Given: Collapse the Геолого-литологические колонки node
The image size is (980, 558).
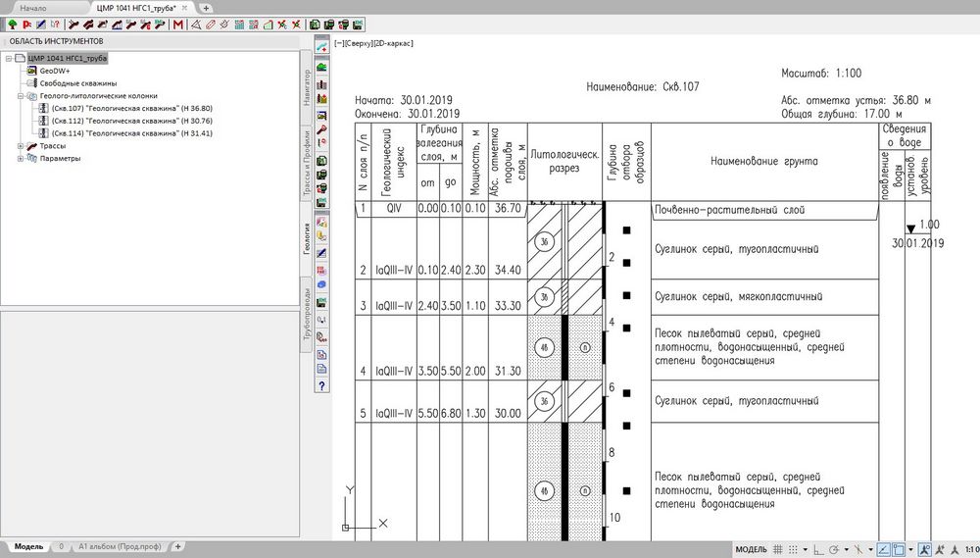Looking at the screenshot, I should click(x=21, y=96).
